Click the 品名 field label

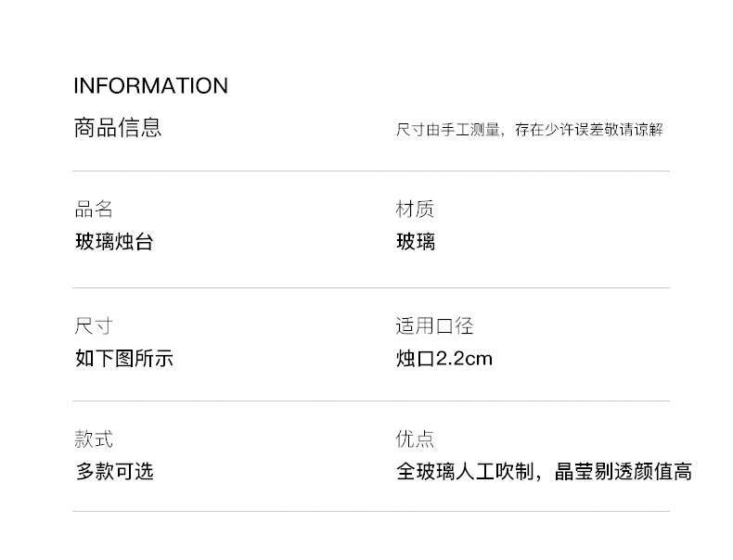(94, 210)
